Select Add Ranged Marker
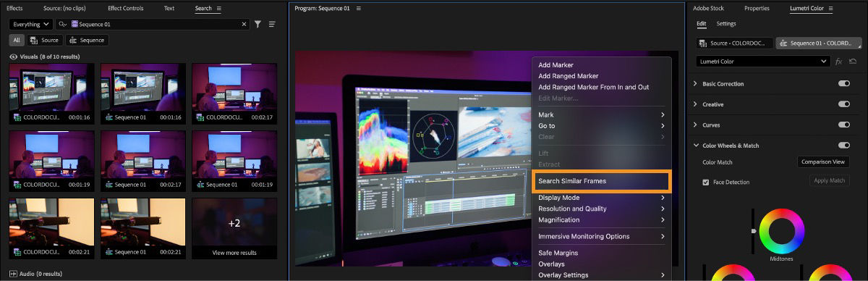 coord(601,76)
